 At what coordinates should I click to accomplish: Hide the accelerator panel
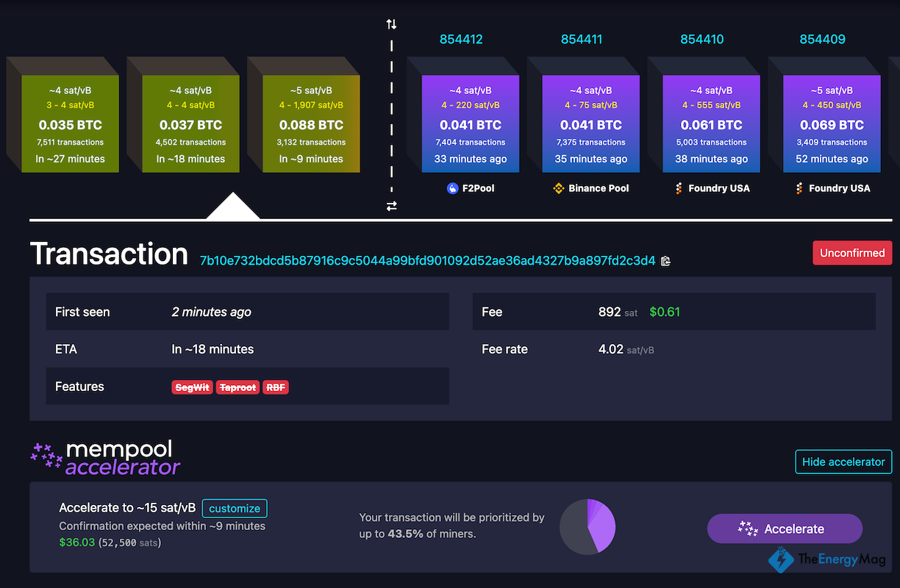click(843, 462)
